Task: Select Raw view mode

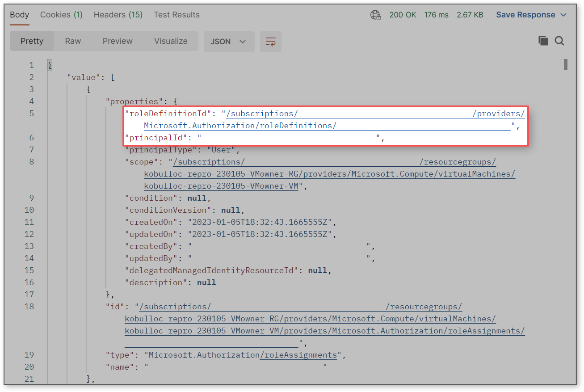Action: (73, 41)
